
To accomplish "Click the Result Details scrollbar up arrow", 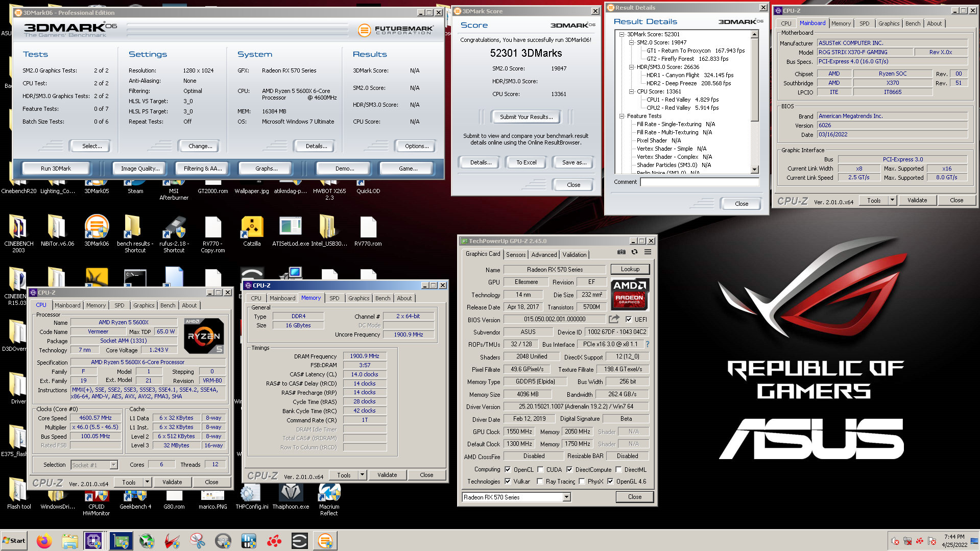I will 754,35.
